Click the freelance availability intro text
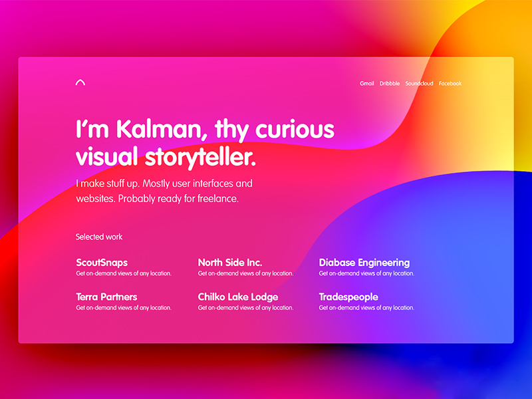Viewport: 532px width, 399px height. pyautogui.click(x=164, y=190)
